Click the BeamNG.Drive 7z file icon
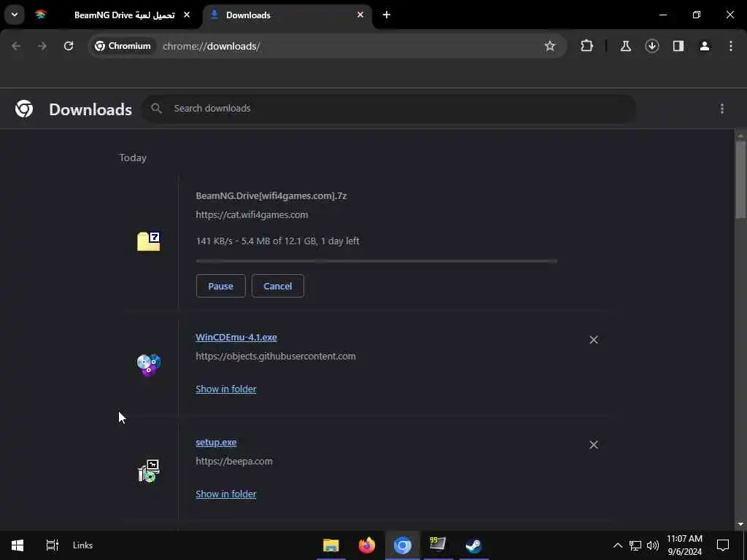Image resolution: width=747 pixels, height=560 pixels. (149, 241)
